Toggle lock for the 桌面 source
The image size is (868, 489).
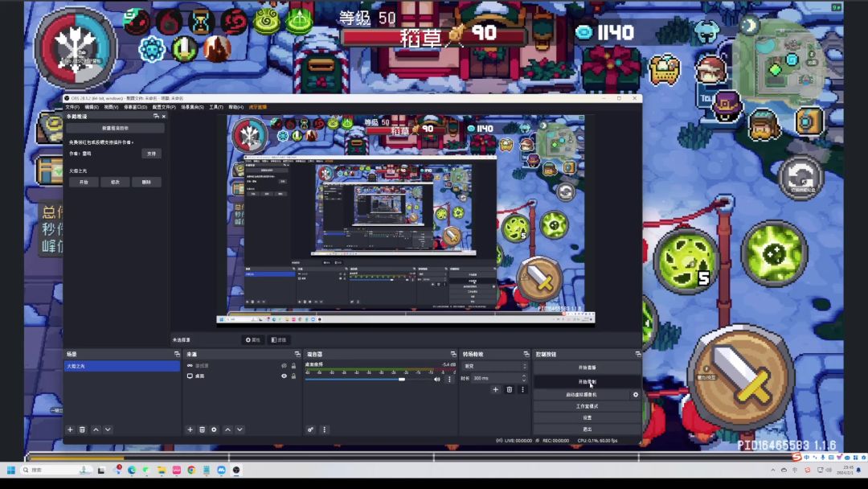pos(293,376)
